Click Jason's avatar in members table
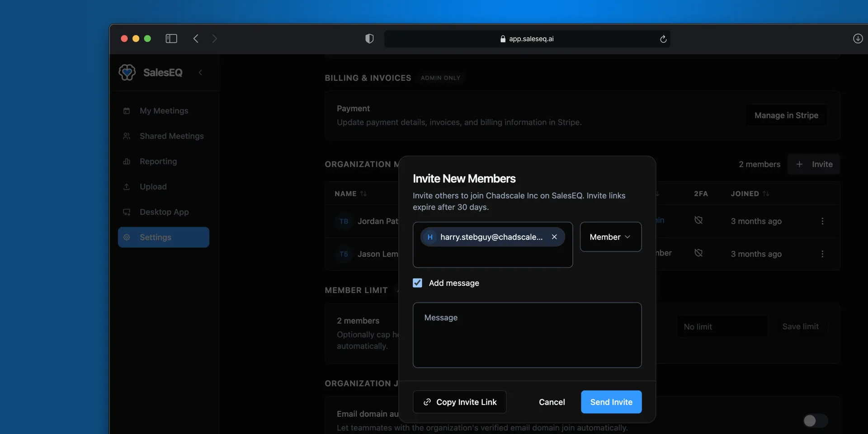 point(344,254)
